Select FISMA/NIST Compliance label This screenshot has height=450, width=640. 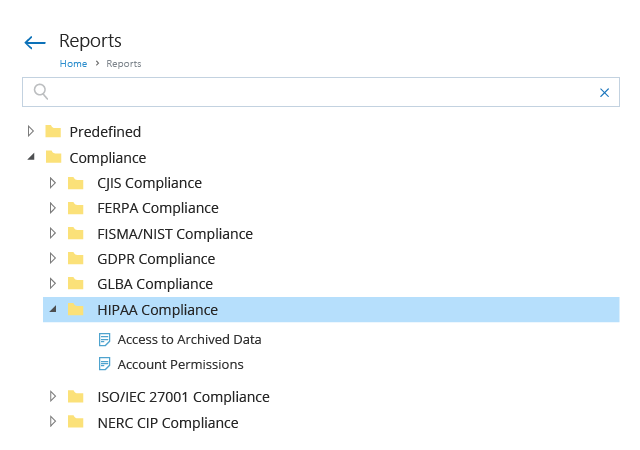pyautogui.click(x=175, y=234)
